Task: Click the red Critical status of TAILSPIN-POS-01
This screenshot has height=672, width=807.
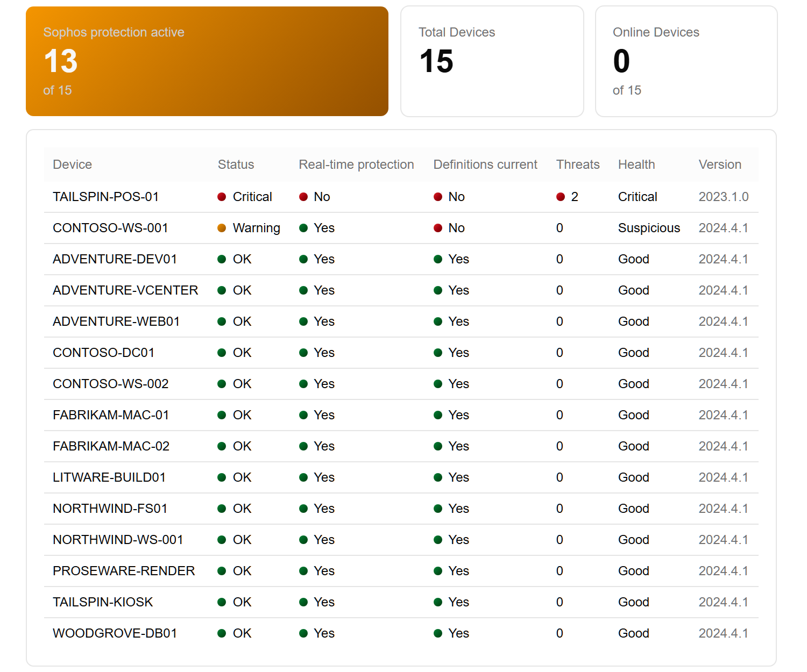Action: 245,197
